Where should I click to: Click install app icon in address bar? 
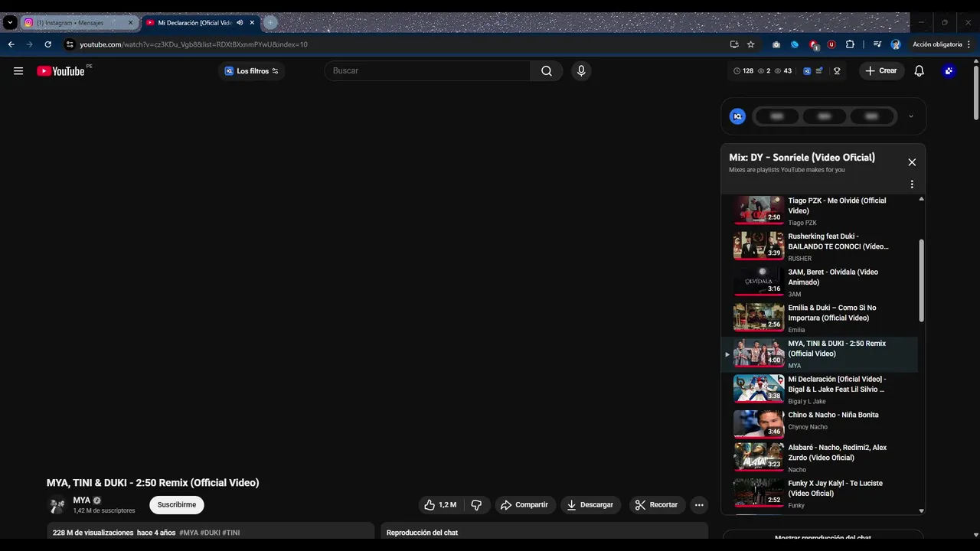coord(734,44)
